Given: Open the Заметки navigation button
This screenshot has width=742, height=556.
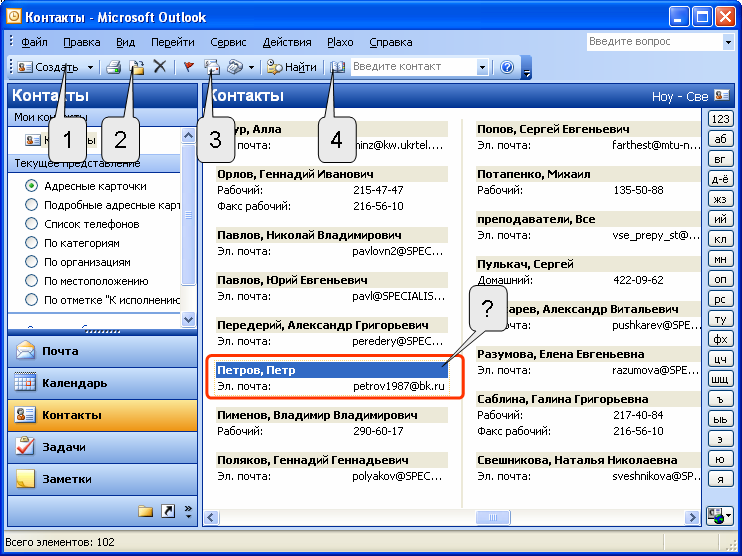Looking at the screenshot, I should [x=102, y=479].
